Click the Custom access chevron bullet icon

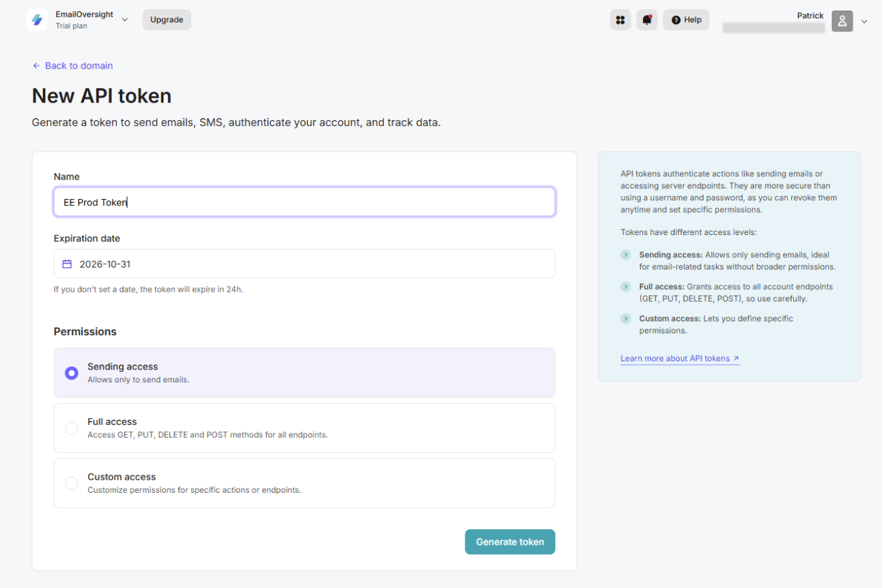(625, 319)
